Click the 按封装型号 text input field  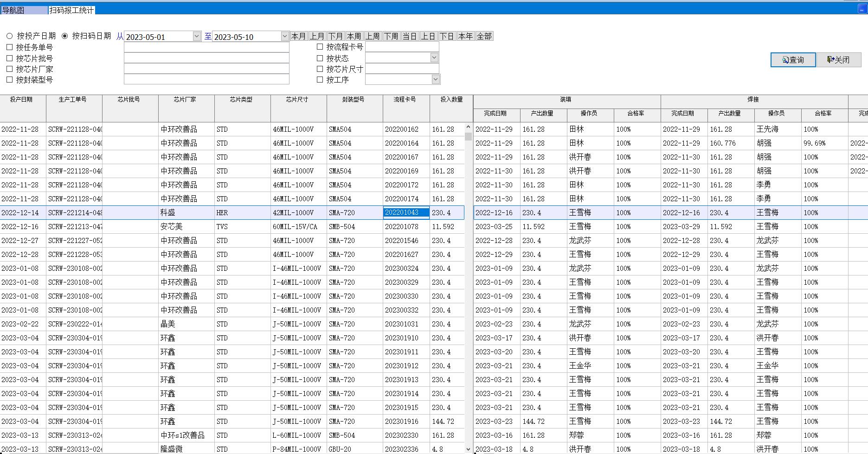(206, 80)
